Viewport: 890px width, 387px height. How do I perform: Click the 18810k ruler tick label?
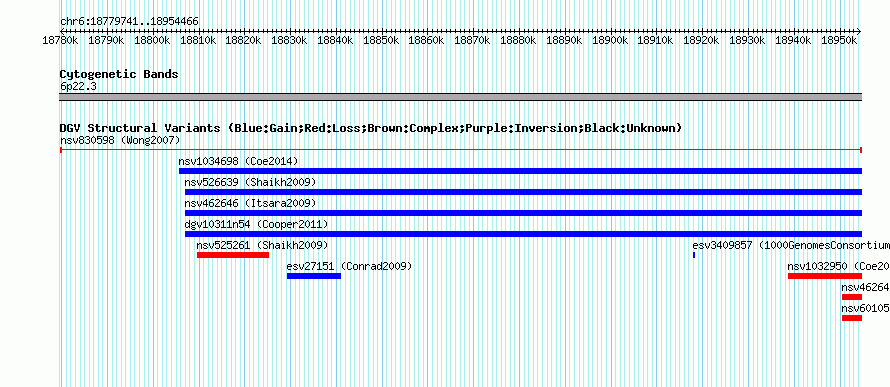pos(198,41)
